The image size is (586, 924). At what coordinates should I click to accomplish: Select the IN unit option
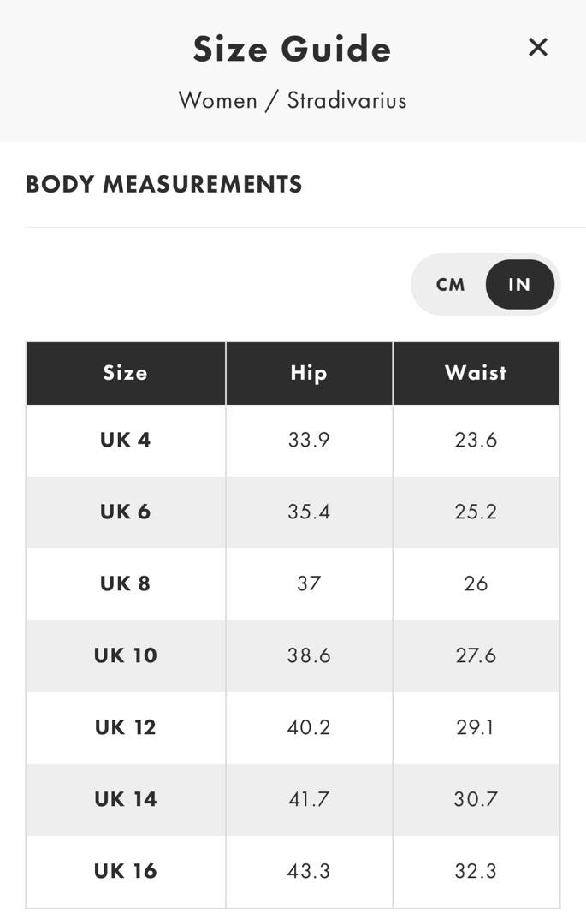(519, 285)
